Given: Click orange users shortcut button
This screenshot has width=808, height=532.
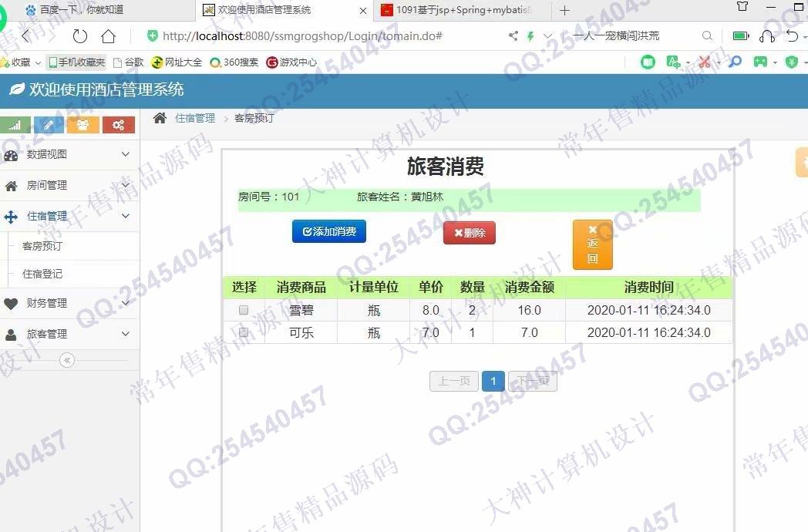Looking at the screenshot, I should 83,125.
